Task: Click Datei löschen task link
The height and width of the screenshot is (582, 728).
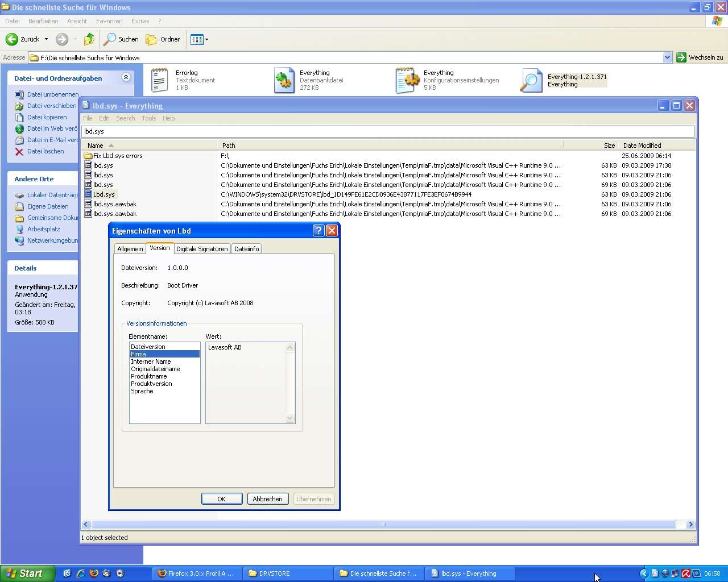Action: (x=45, y=151)
